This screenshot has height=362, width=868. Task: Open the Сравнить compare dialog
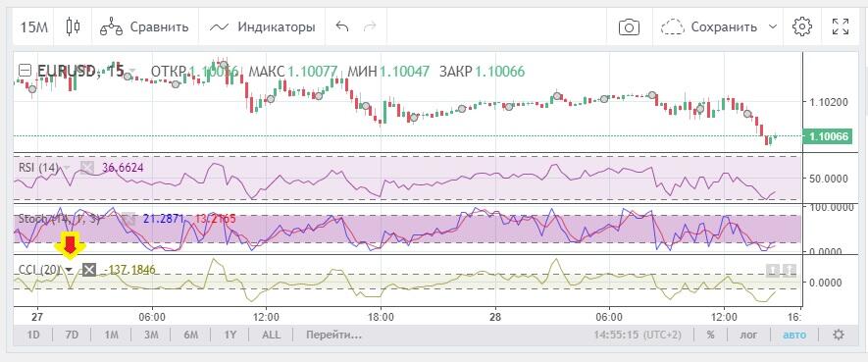point(144,26)
